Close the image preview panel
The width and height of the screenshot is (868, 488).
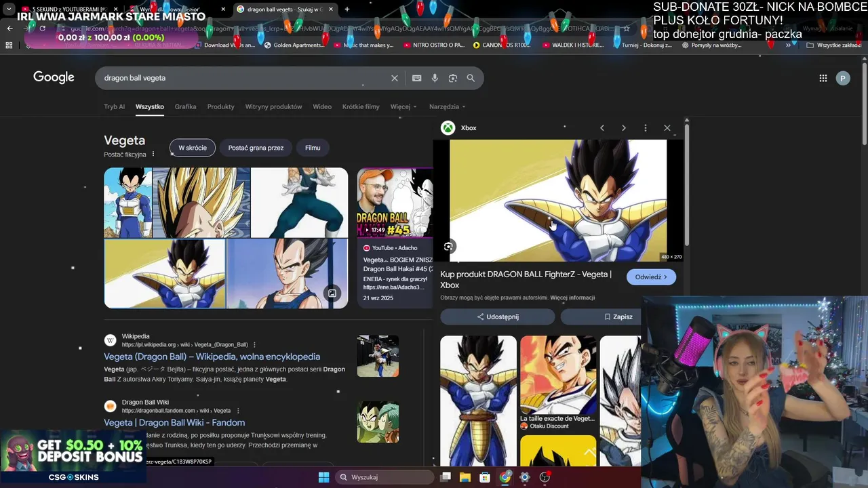pos(667,127)
